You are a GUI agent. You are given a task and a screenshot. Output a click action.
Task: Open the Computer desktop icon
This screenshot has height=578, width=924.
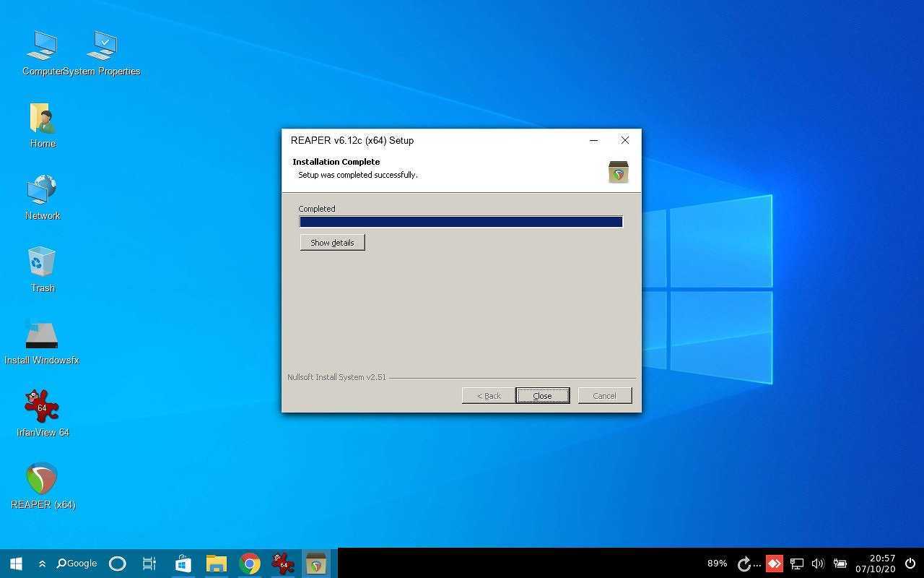point(41,47)
